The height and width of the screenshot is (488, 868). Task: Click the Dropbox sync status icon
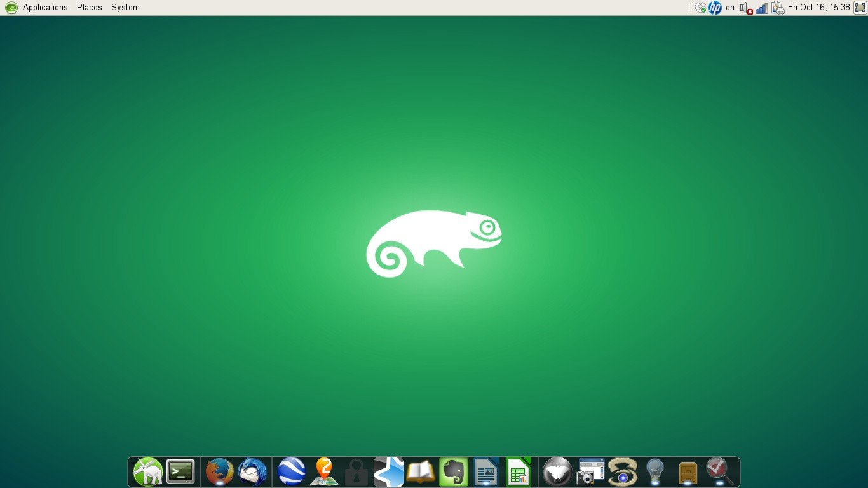point(699,7)
